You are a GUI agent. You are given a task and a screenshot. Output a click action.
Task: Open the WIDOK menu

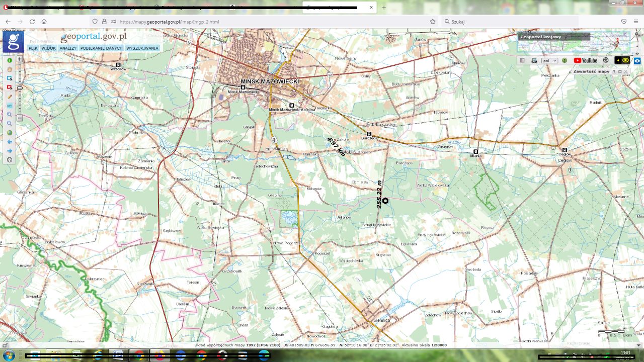coord(49,48)
